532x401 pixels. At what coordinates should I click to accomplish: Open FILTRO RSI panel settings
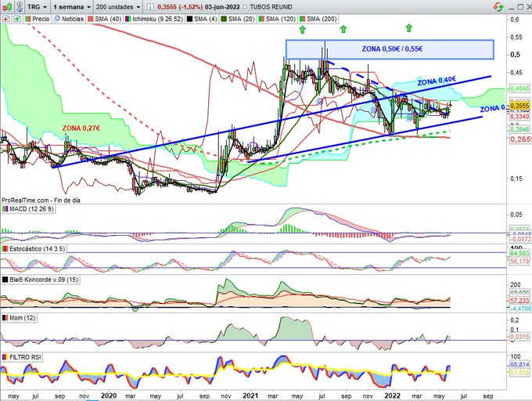click(22, 357)
